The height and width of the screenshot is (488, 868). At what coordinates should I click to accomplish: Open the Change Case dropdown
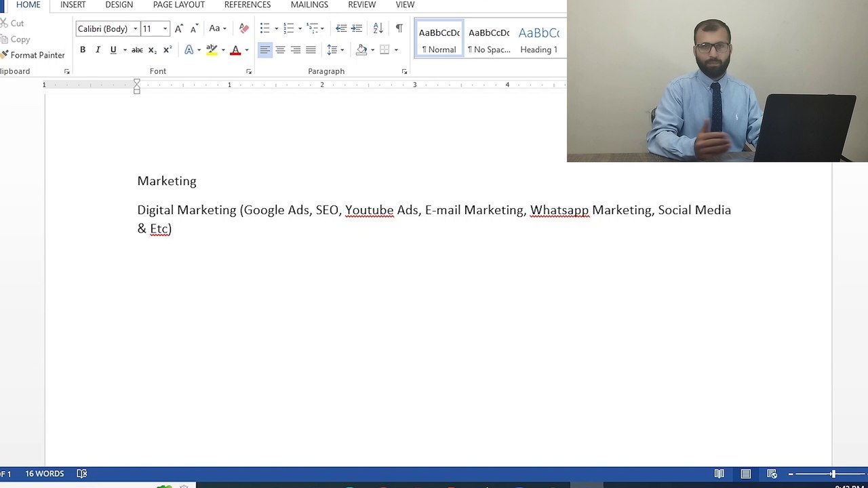218,28
